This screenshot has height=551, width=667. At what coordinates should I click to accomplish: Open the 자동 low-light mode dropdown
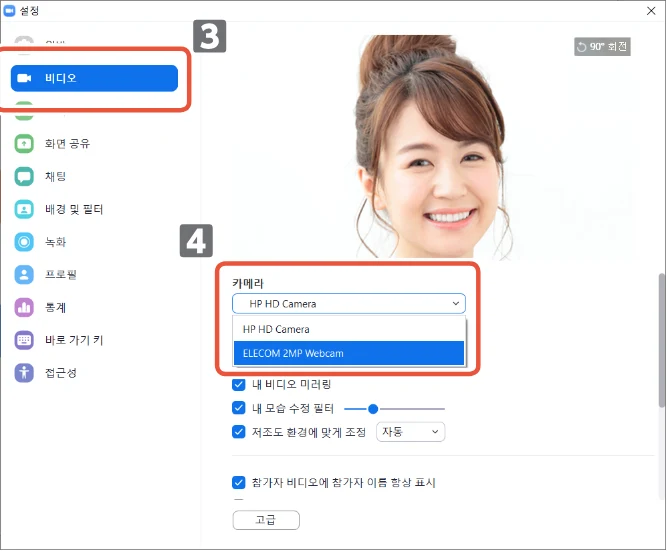410,432
